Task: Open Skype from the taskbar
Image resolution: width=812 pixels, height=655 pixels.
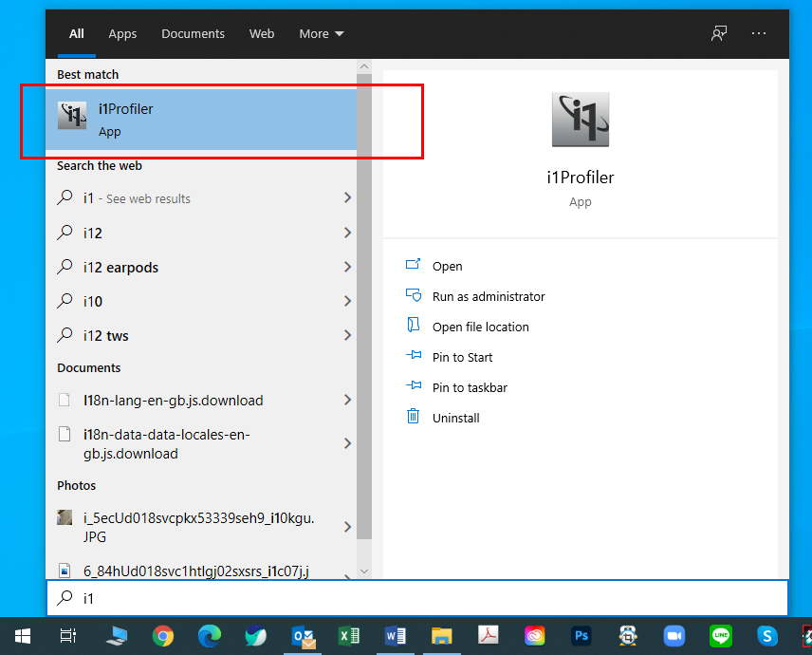Action: [767, 636]
